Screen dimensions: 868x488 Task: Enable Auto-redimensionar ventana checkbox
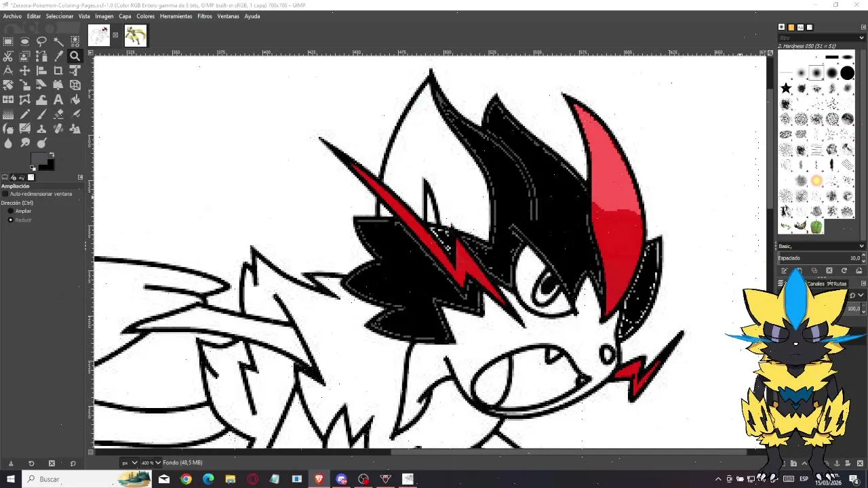(x=5, y=194)
